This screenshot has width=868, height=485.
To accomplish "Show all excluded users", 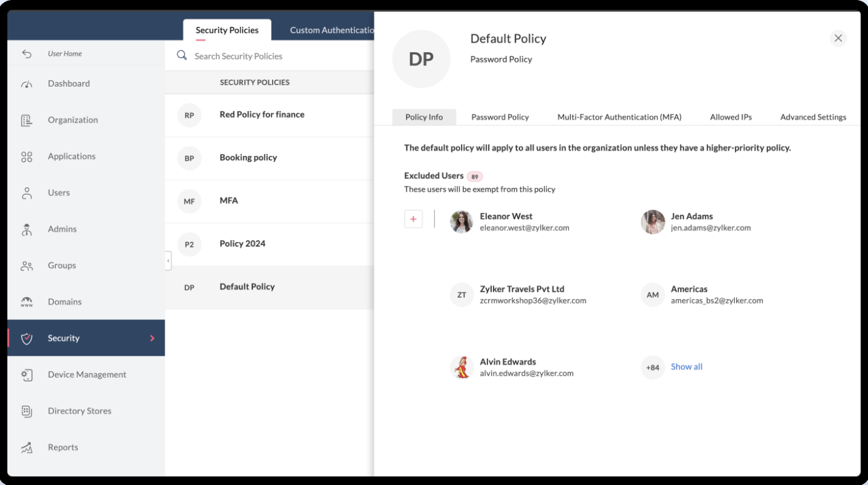I will pos(686,366).
